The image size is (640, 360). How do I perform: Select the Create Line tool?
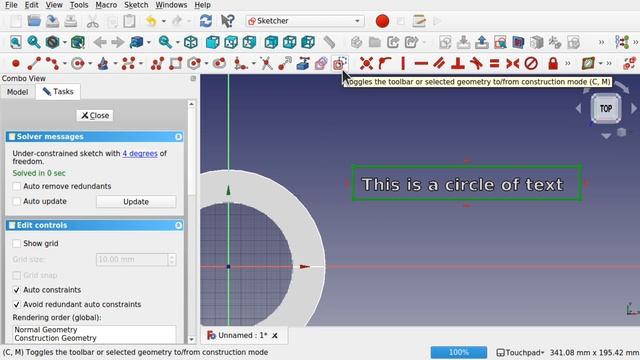34,64
